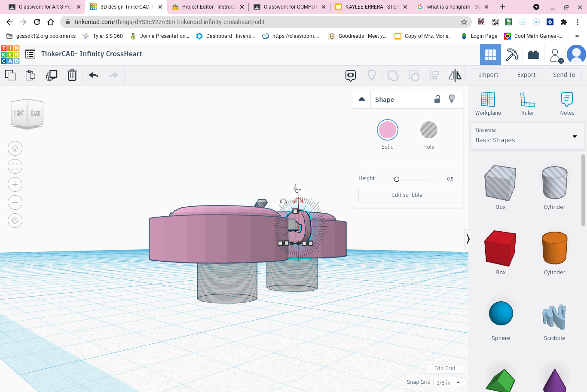The height and width of the screenshot is (392, 587).
Task: Select the Mirror tool icon
Action: coord(455,76)
